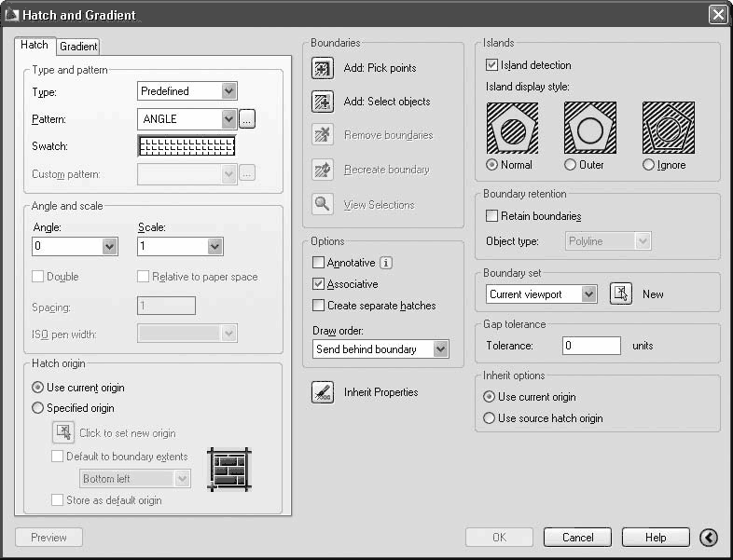Click the Cancel button

[577, 537]
